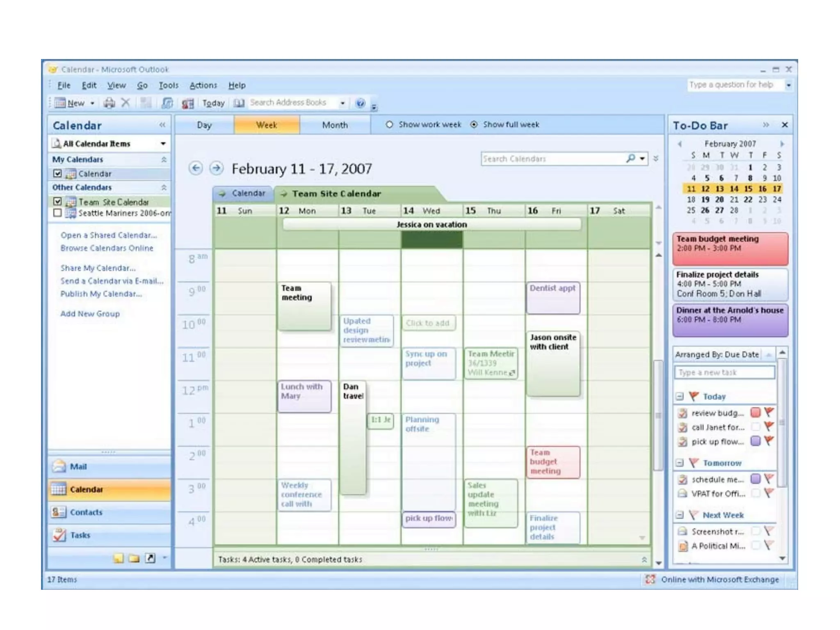Click the Print icon in toolbar
The image size is (840, 630).
[109, 103]
